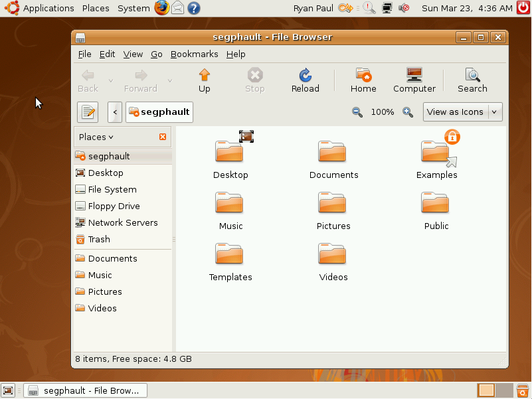Click the zoom in magnifier icon
The image size is (532, 399).
[x=408, y=112]
